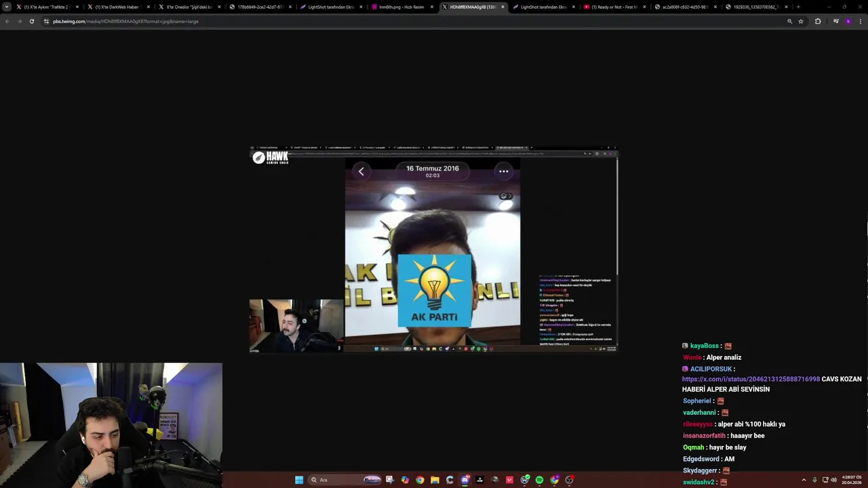
Task: Show hidden system tray icons chevron
Action: point(804,480)
